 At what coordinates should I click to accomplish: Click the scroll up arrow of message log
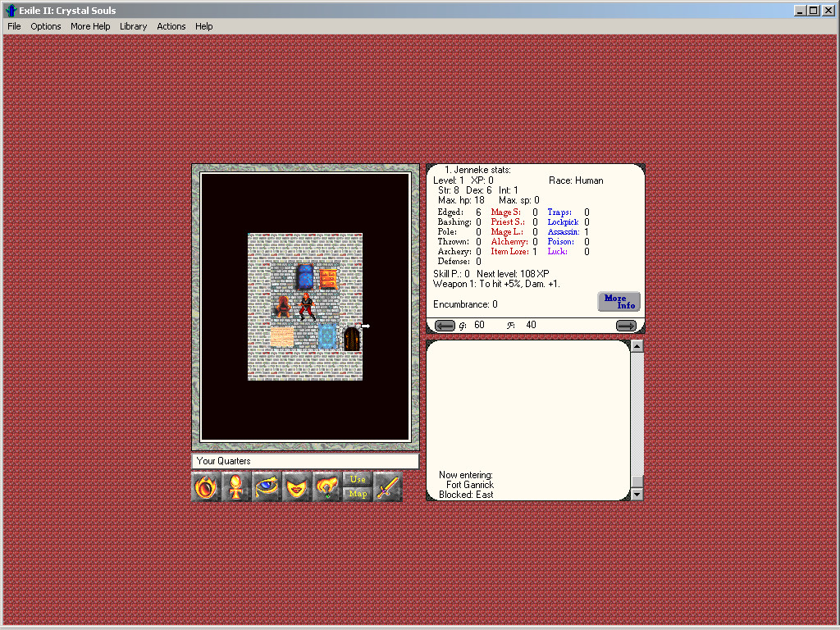point(637,346)
